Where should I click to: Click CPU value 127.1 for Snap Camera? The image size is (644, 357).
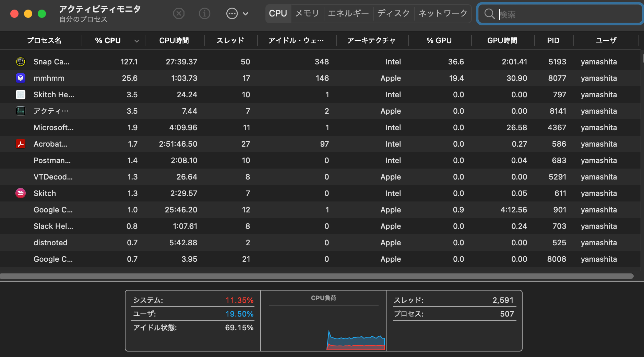point(129,62)
